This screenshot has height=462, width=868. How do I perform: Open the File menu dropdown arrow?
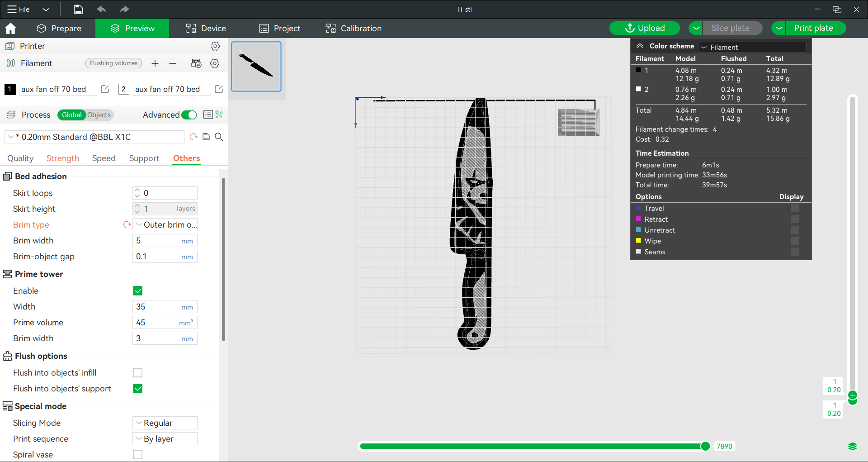tap(46, 9)
